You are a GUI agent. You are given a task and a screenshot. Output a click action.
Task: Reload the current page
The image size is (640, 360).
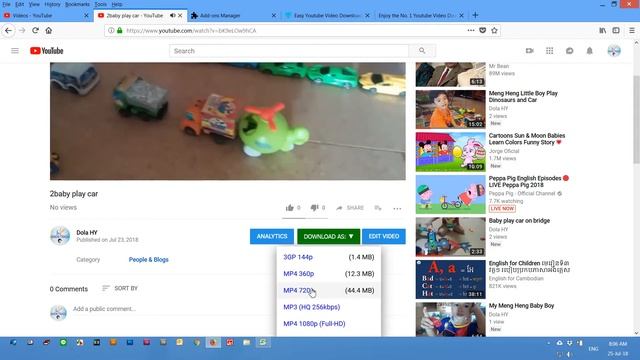tap(36, 31)
